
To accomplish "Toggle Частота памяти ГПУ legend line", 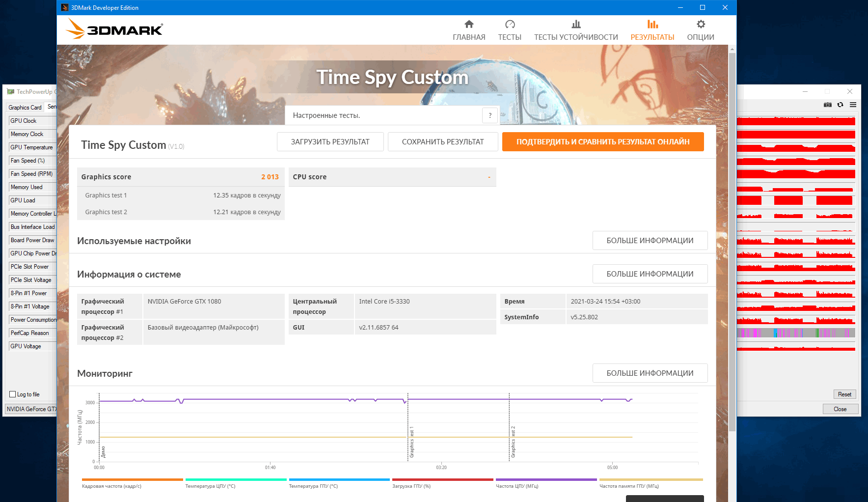I will click(x=651, y=483).
